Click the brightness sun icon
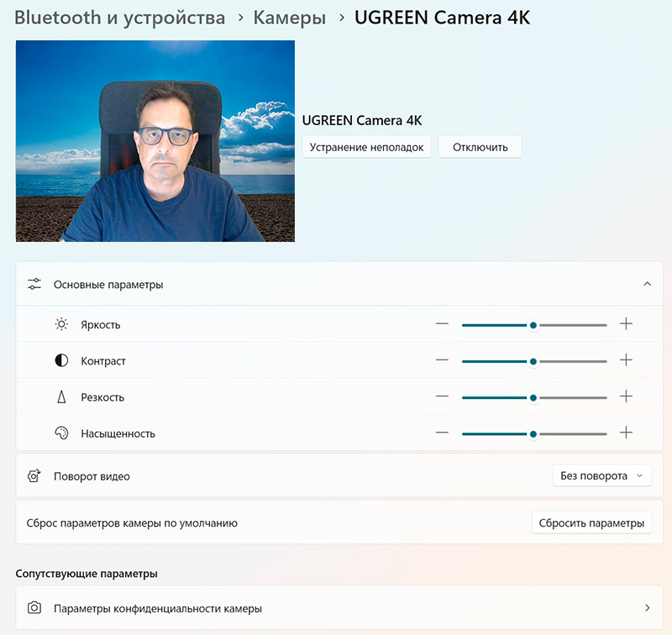The height and width of the screenshot is (635, 672). click(61, 324)
